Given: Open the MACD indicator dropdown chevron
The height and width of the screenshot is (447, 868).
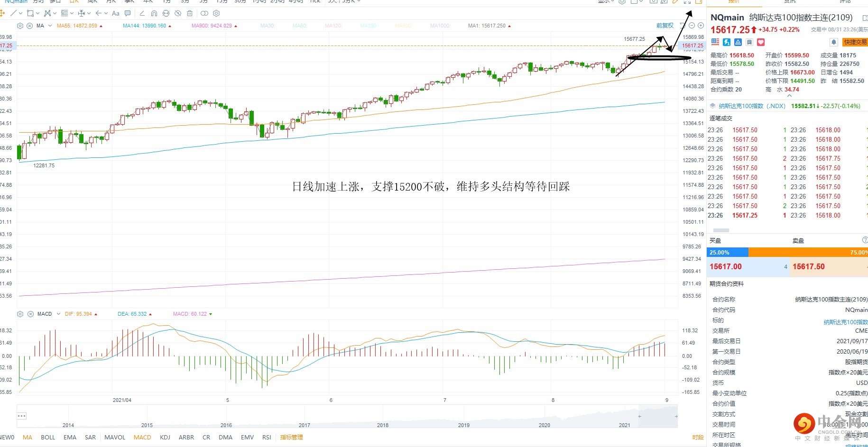Looking at the screenshot, I should click(58, 314).
